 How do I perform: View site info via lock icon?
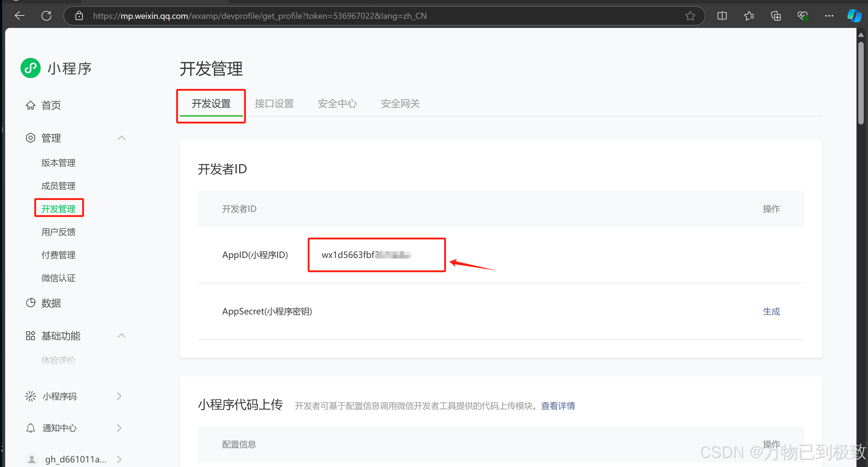(79, 16)
